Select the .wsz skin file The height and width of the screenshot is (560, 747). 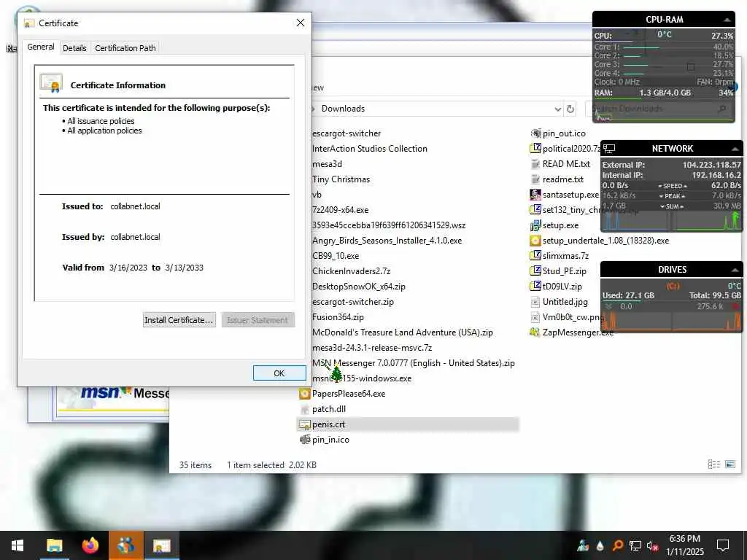(389, 225)
